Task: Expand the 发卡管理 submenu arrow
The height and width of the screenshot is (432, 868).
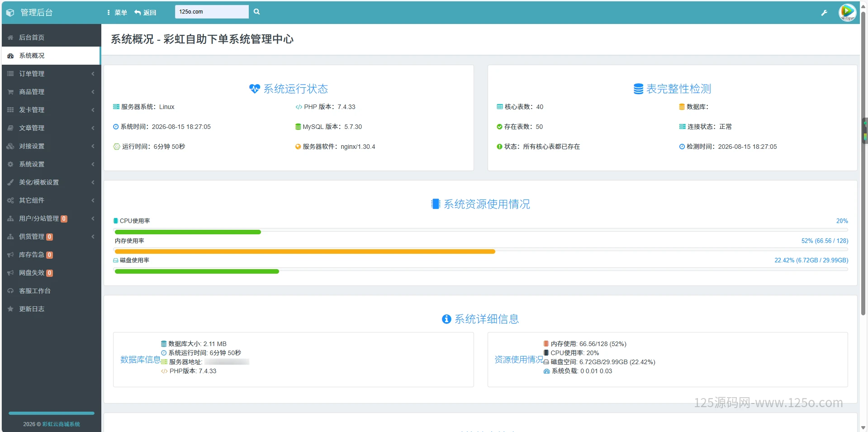Action: point(93,110)
